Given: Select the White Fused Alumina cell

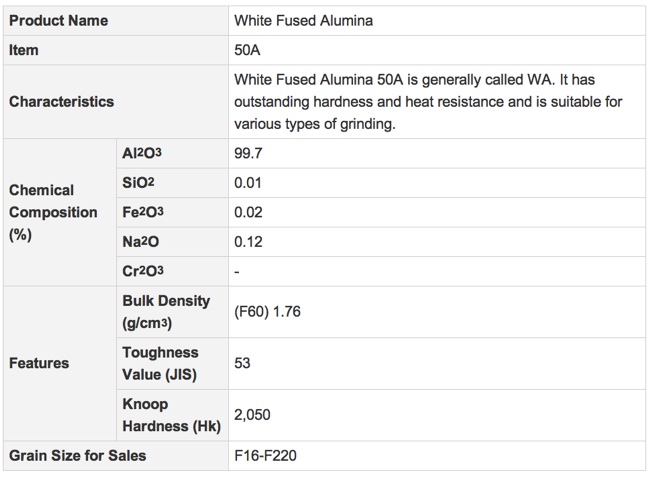Looking at the screenshot, I should (437, 21).
